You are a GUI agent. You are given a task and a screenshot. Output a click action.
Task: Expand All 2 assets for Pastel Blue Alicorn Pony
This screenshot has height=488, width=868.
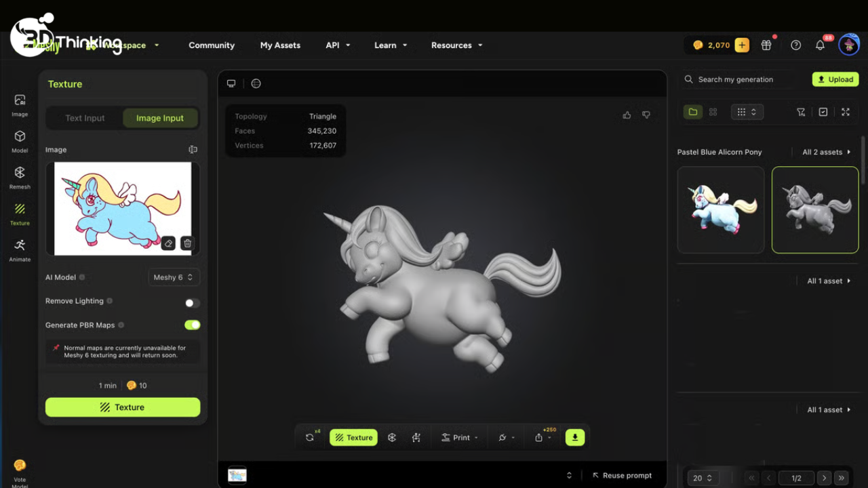[x=827, y=152]
